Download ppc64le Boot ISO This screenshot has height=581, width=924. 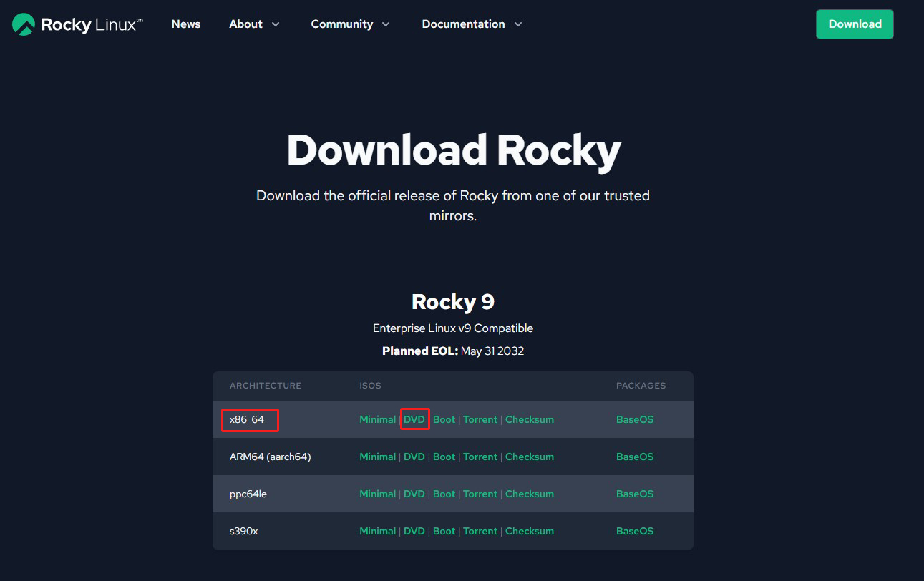pyautogui.click(x=444, y=494)
